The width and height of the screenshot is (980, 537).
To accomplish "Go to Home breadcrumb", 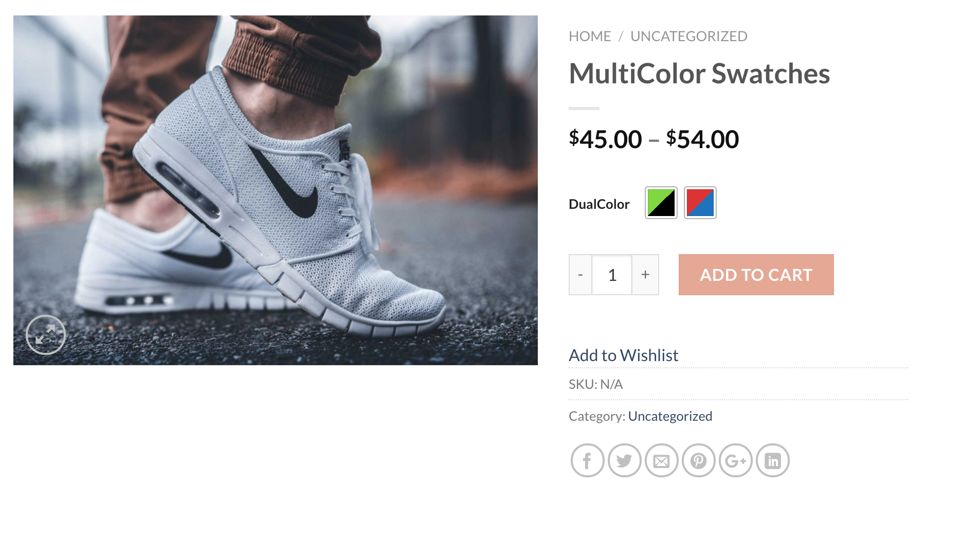I will pos(590,37).
